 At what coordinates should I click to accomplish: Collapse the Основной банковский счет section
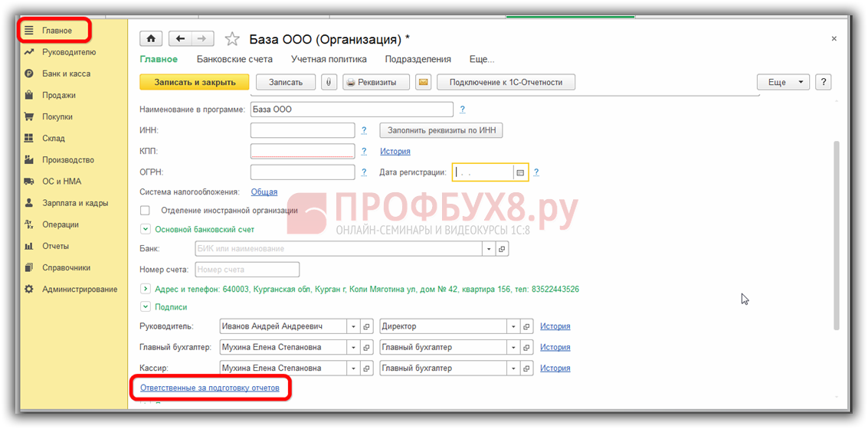tap(145, 228)
